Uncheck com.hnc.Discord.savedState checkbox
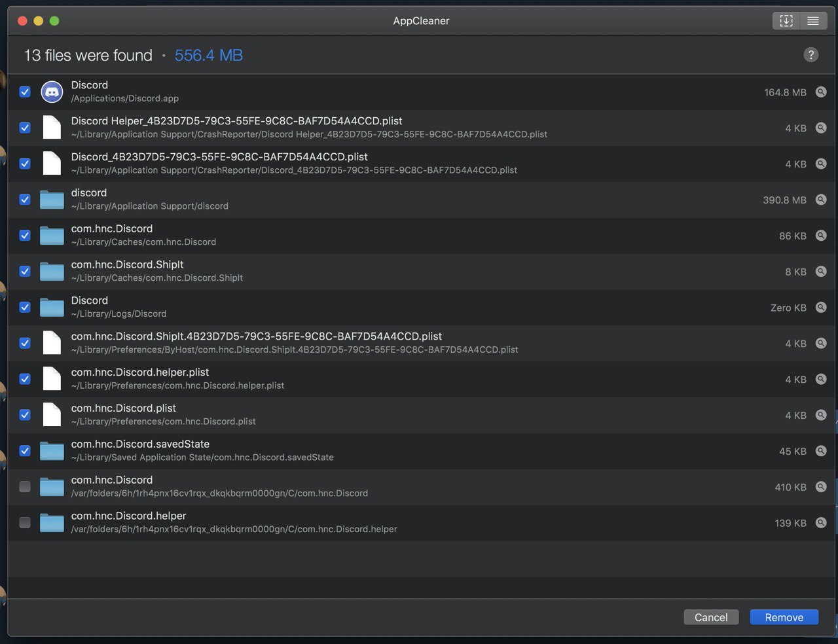Viewport: 838px width, 644px height. coord(25,451)
